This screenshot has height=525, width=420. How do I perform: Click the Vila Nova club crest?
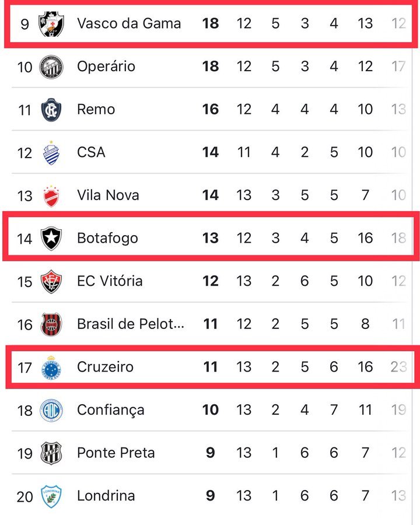[51, 195]
